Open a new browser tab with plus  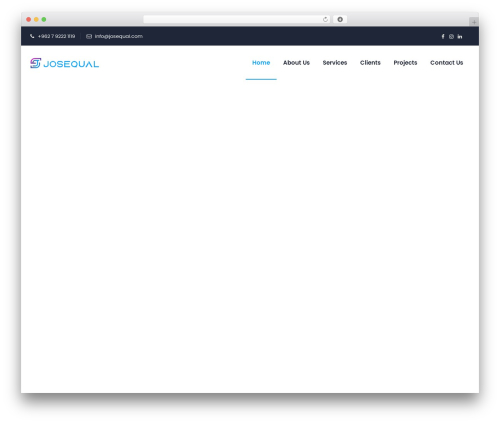tap(474, 22)
